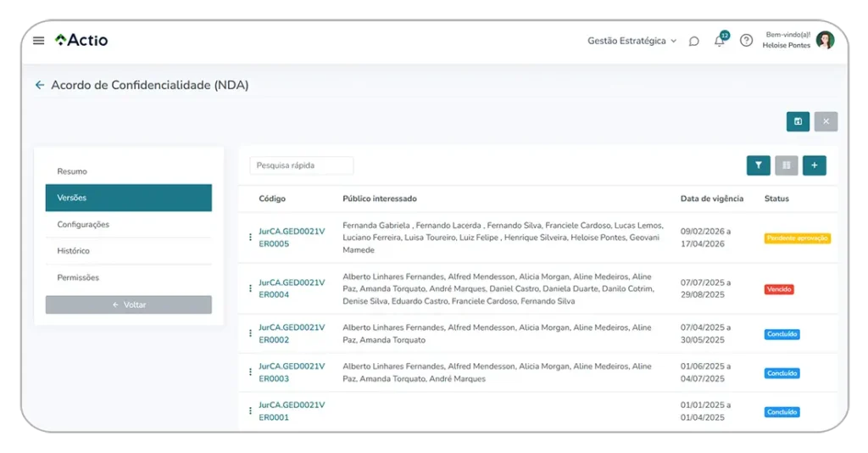
Task: Open the chat messages icon
Action: coord(693,41)
